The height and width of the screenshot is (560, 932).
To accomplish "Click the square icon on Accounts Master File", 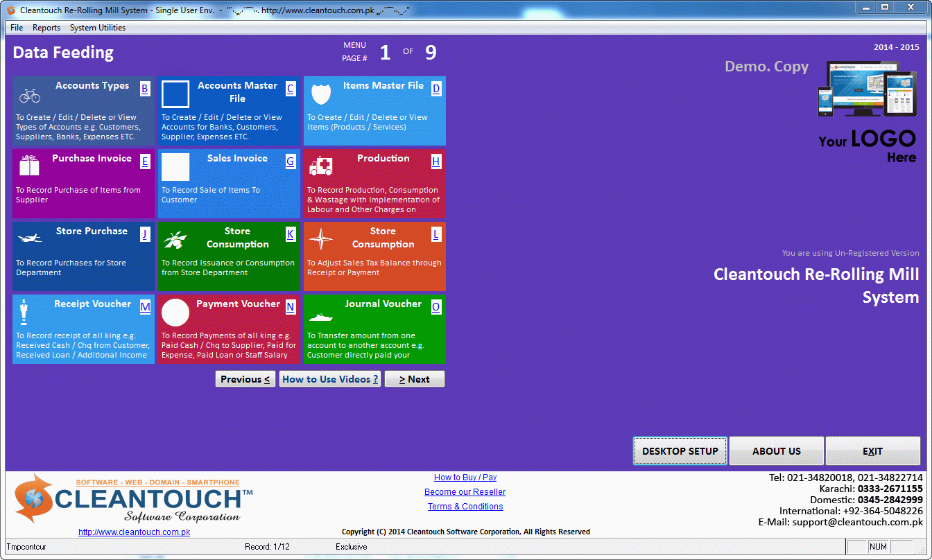I will click(x=175, y=94).
